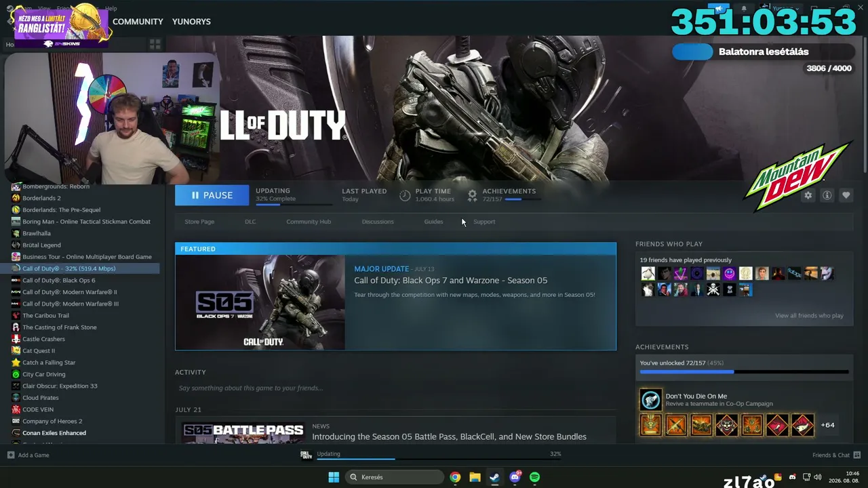Click the Discord icon in system tray
Viewport: 868px width, 488px height.
tap(792, 477)
